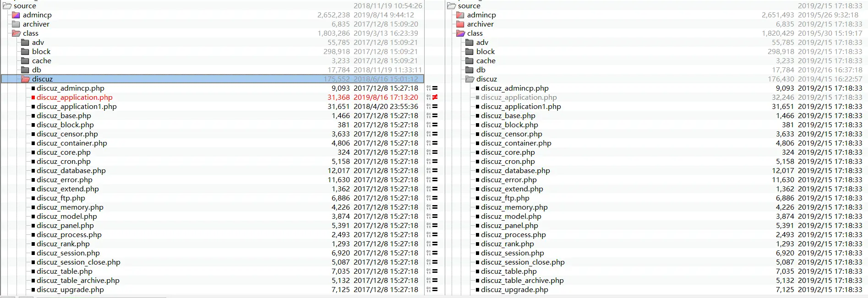Click the class folder size 1,803,286 on left

(334, 33)
